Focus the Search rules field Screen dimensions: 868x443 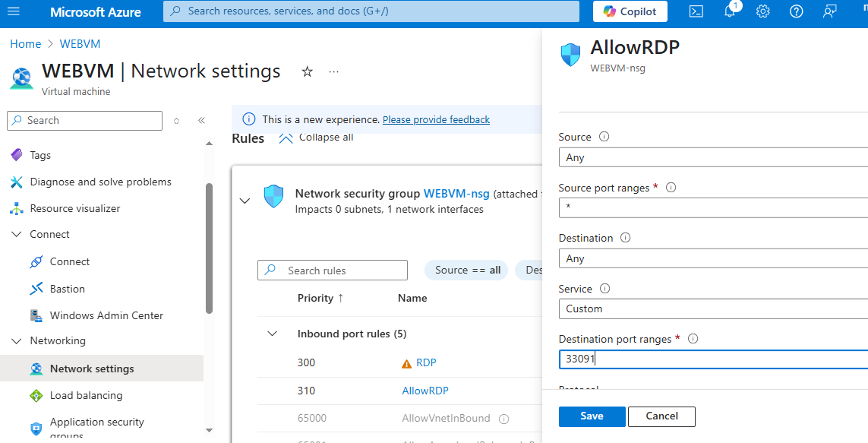tap(333, 271)
